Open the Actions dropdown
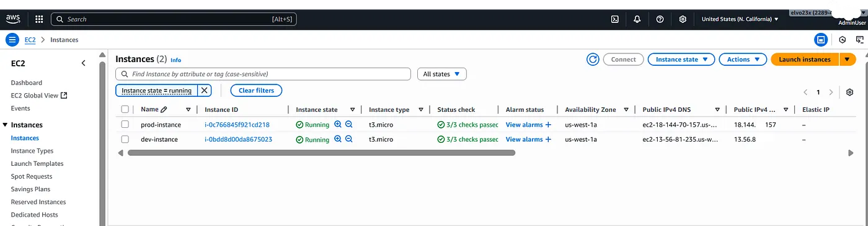This screenshot has height=226, width=868. tap(743, 60)
